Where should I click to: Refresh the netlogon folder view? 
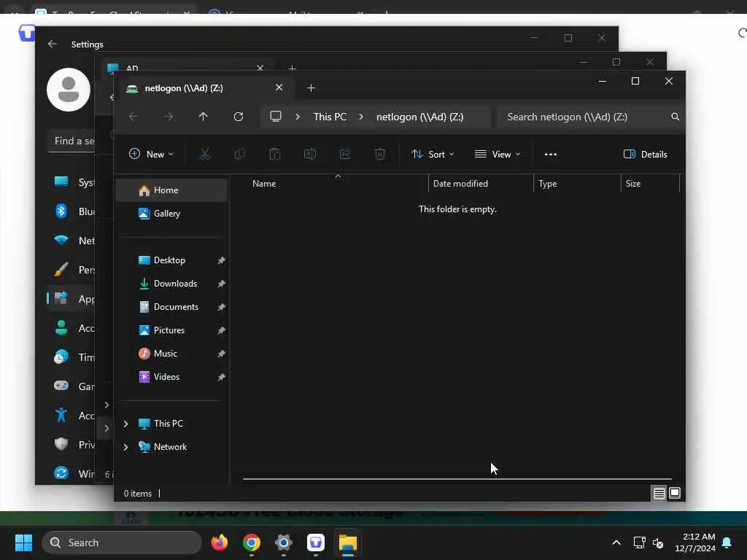(239, 117)
